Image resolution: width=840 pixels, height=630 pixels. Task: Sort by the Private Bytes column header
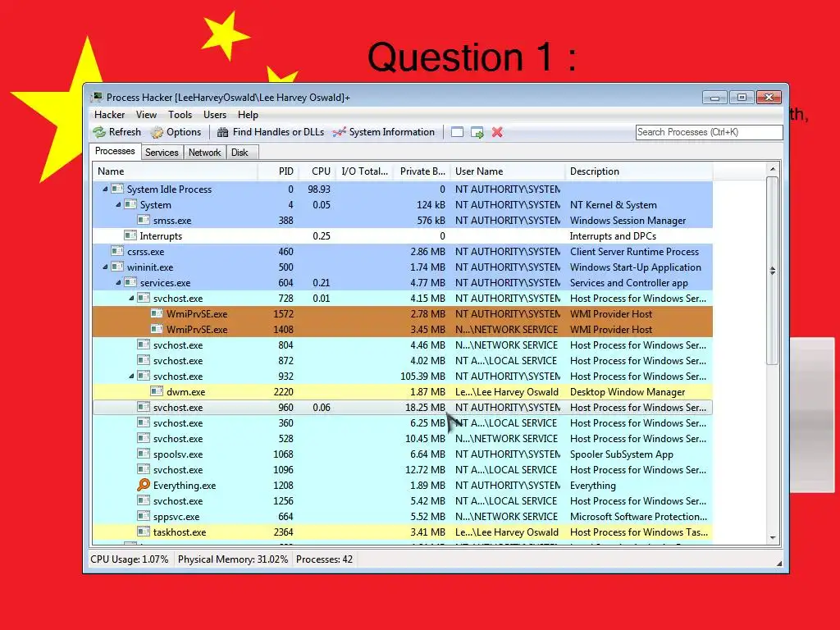(x=422, y=171)
